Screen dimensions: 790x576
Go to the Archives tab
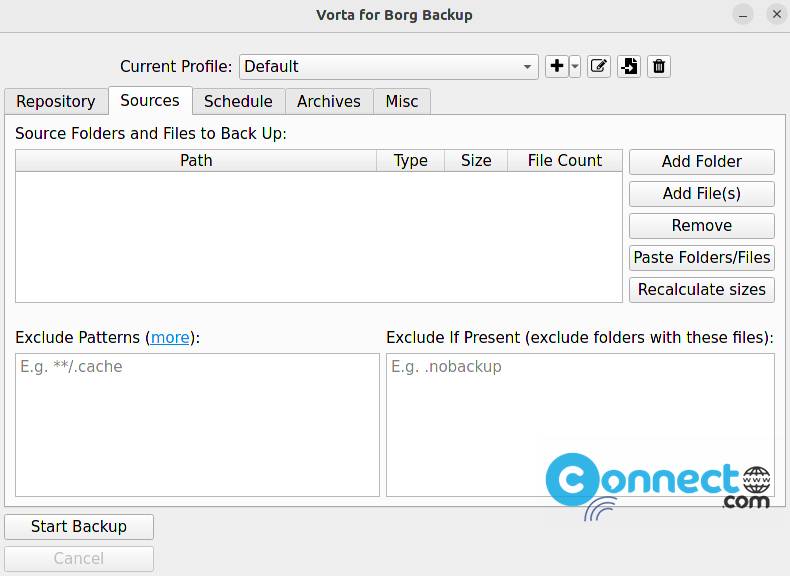(329, 101)
